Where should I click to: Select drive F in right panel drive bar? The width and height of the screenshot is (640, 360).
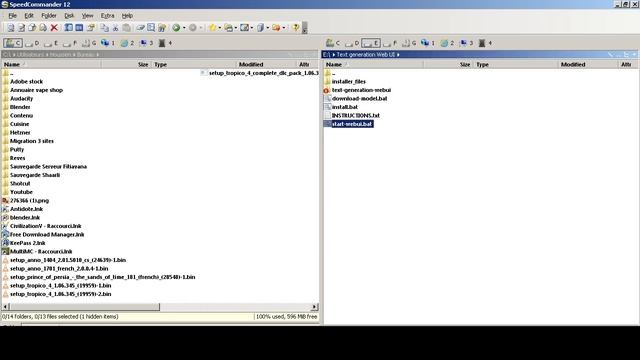(390, 43)
